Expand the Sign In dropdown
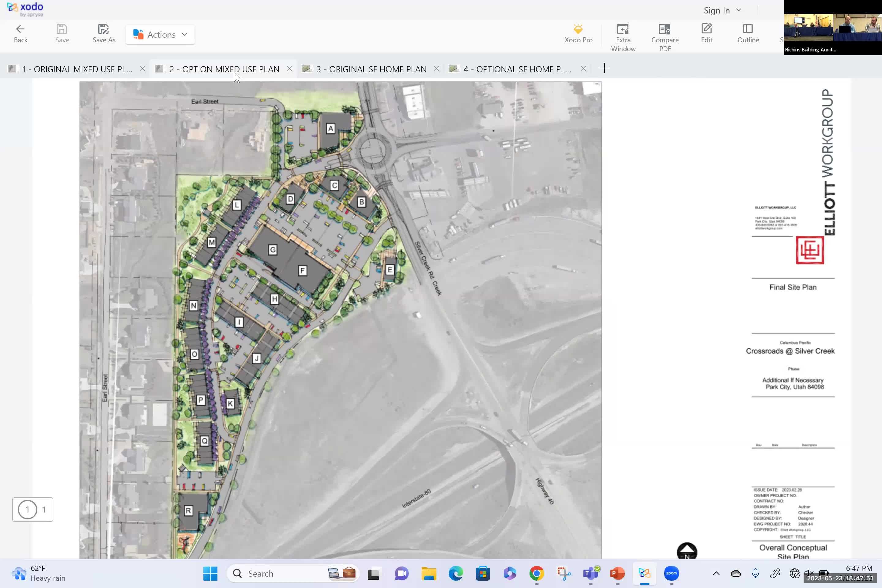 (x=738, y=10)
